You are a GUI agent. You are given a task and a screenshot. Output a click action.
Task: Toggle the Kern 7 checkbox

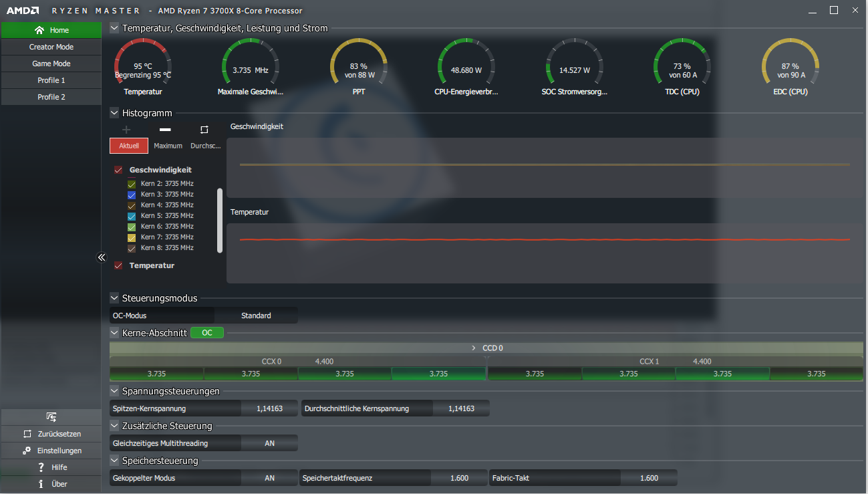pyautogui.click(x=132, y=237)
